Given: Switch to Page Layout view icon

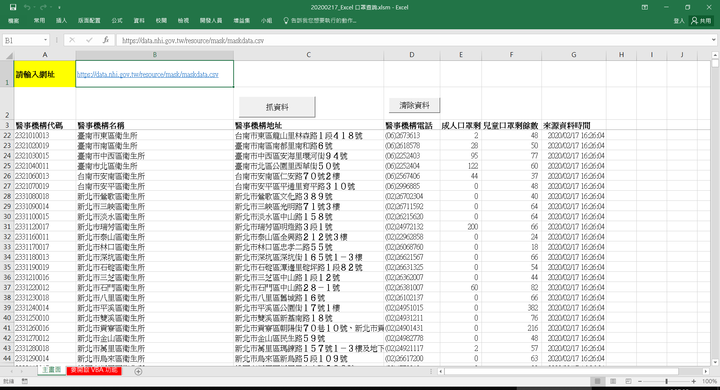Looking at the screenshot, I should coord(613,381).
